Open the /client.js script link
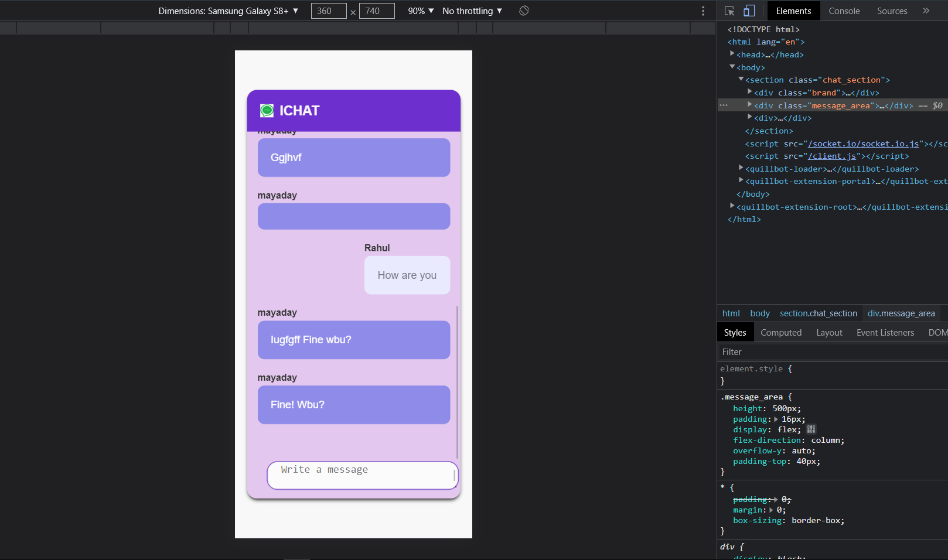Screen dimensions: 948x560 click(832, 156)
